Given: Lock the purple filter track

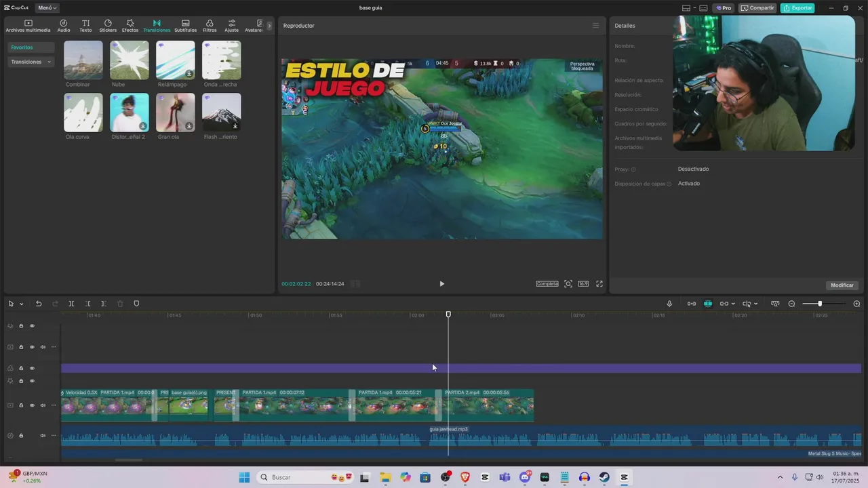Looking at the screenshot, I should tap(21, 368).
